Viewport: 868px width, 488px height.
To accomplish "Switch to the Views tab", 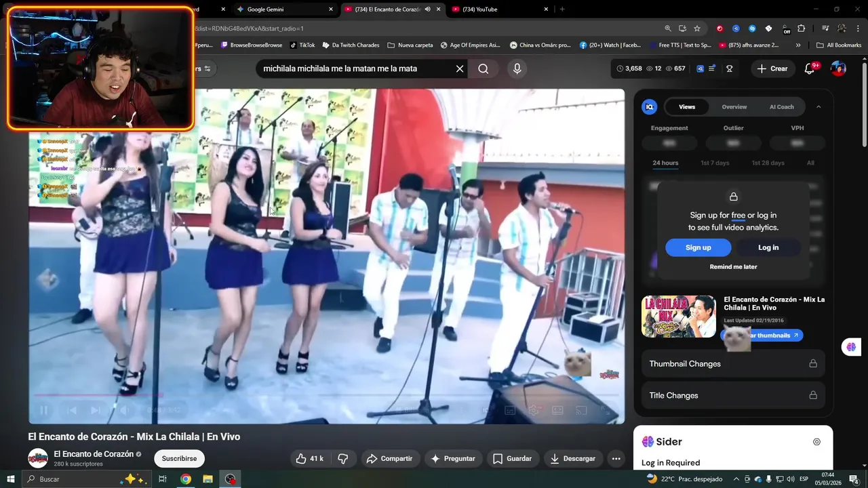I will click(687, 106).
